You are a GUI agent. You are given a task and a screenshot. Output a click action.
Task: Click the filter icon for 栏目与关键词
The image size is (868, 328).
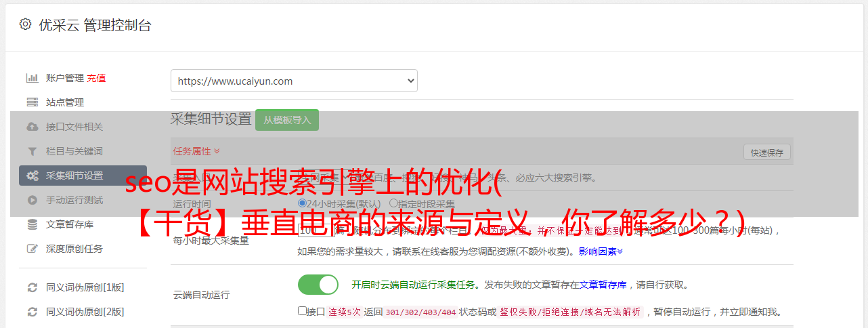pyautogui.click(x=32, y=151)
